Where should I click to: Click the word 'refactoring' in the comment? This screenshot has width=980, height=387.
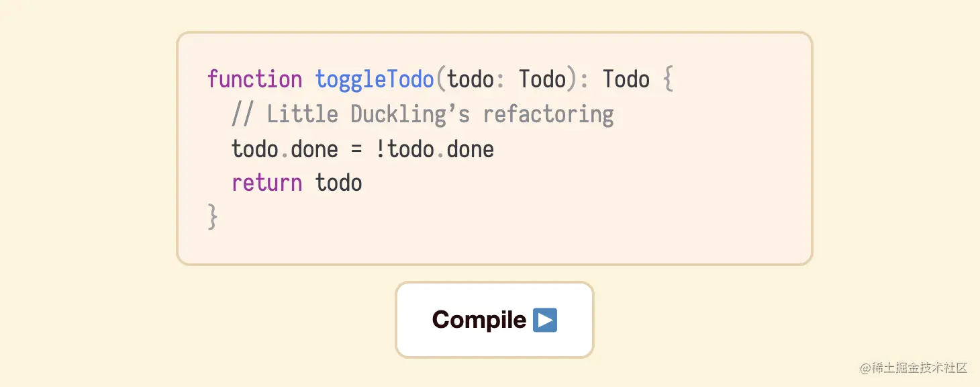(x=548, y=114)
